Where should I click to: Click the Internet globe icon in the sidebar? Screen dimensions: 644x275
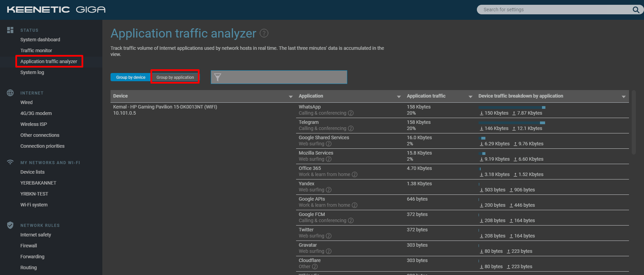click(10, 93)
